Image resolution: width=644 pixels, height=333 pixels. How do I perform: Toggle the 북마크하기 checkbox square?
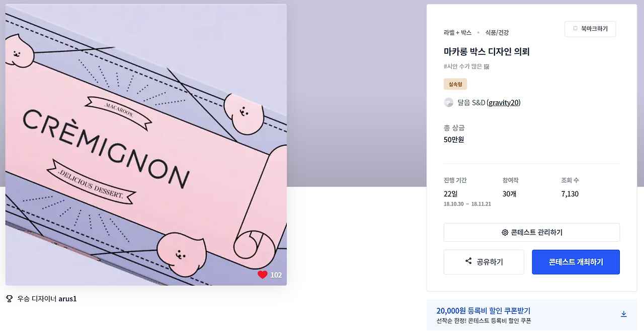point(576,29)
